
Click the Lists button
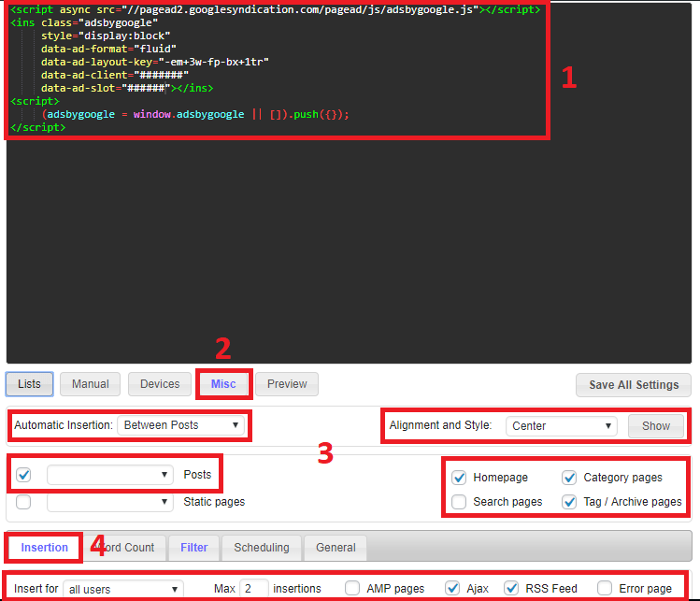click(30, 384)
